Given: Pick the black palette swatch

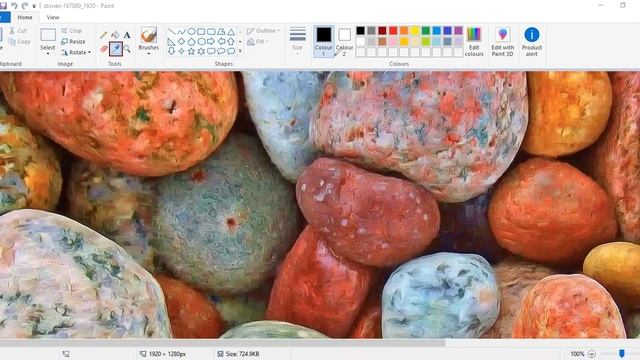Looking at the screenshot, I should pyautogui.click(x=360, y=31).
